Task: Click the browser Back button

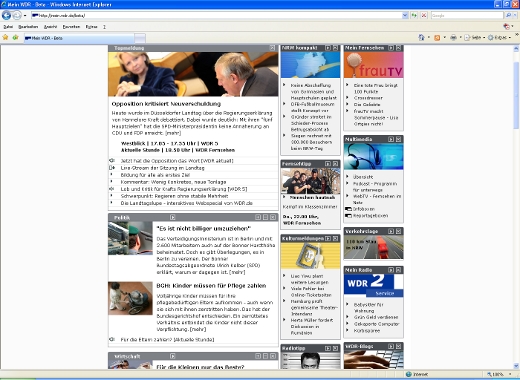Action: 6,15
